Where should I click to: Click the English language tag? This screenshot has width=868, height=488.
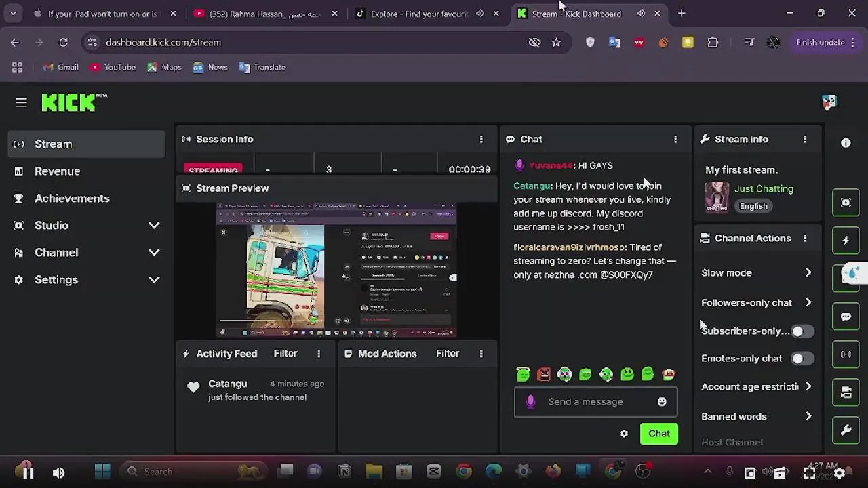click(753, 206)
